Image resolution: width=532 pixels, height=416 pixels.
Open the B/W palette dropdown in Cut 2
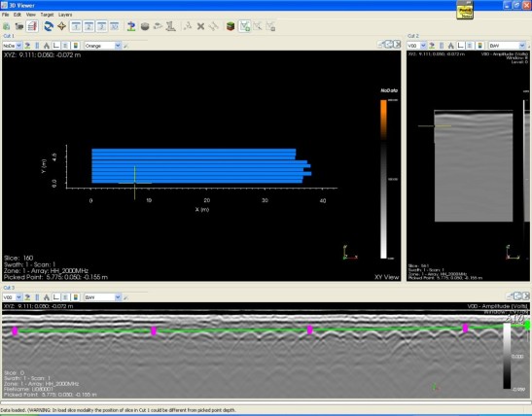[x=507, y=46]
